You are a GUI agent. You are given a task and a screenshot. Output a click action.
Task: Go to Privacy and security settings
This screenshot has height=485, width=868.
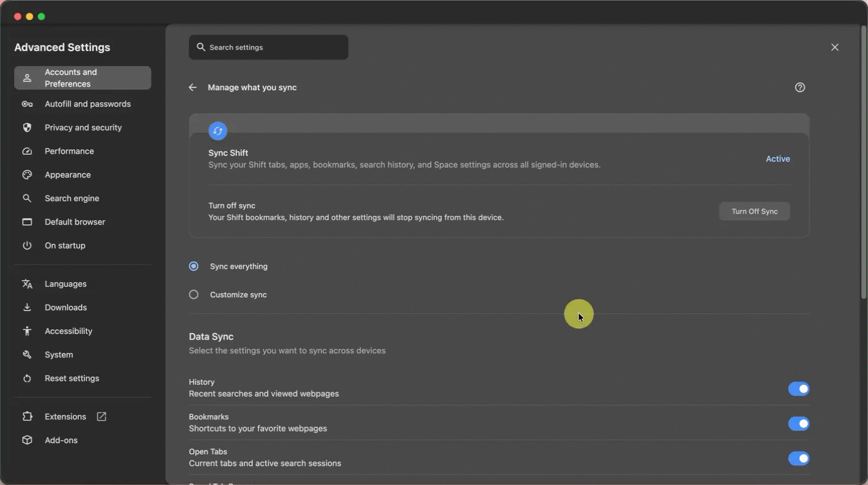tap(83, 127)
